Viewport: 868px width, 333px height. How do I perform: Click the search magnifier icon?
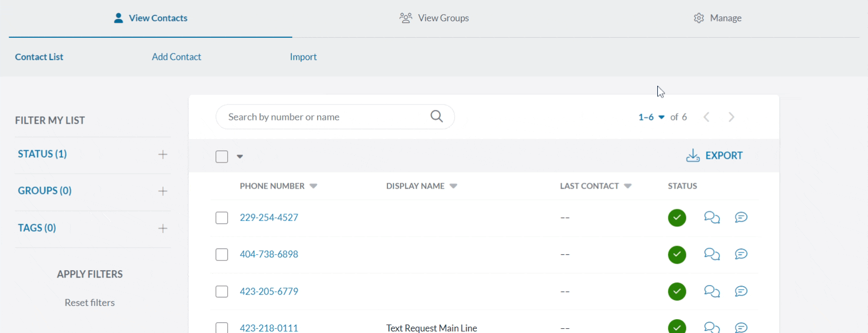436,117
